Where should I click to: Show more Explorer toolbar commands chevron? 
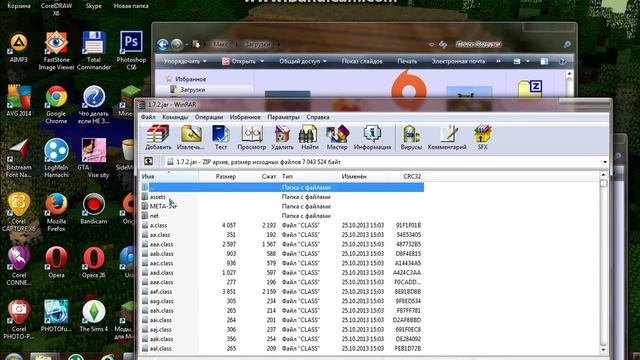pyautogui.click(x=498, y=61)
